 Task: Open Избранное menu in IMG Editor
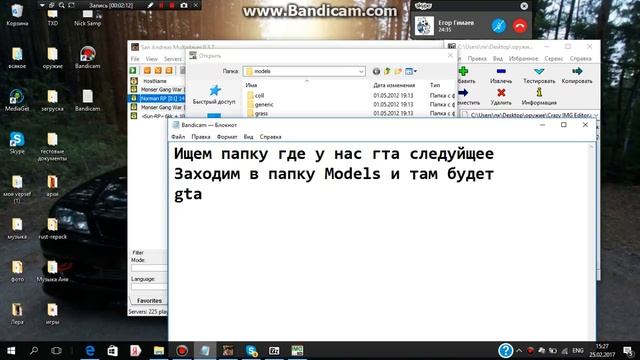click(x=523, y=59)
